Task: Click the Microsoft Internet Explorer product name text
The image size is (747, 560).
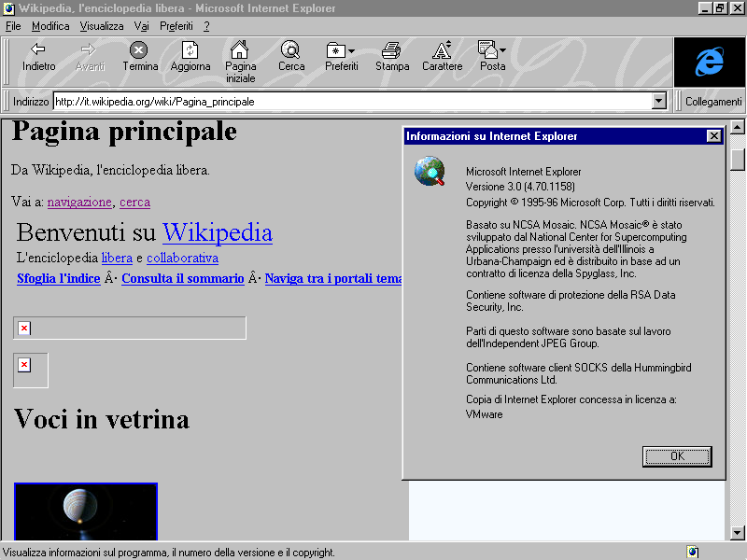Action: [x=524, y=172]
